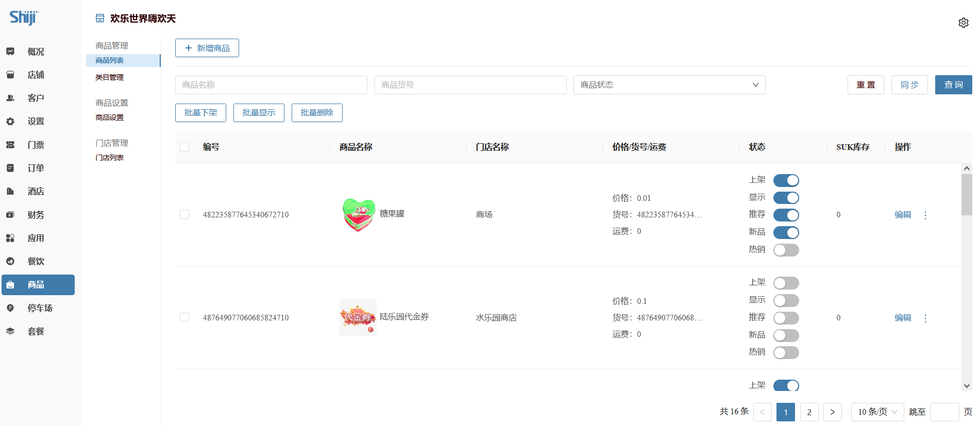The image size is (980, 426).
Task: Check the checkbox for 陆乐园代金券 row
Action: click(184, 317)
